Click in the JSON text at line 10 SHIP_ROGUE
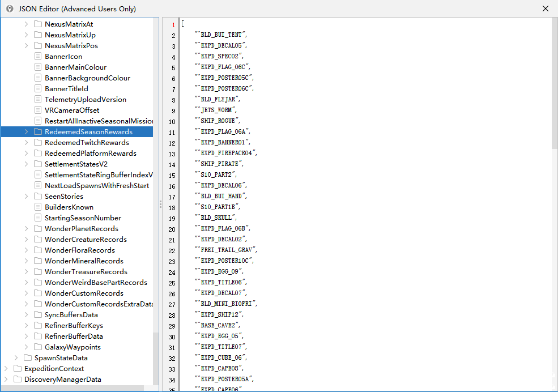Image resolution: width=558 pixels, height=392 pixels. coord(217,121)
